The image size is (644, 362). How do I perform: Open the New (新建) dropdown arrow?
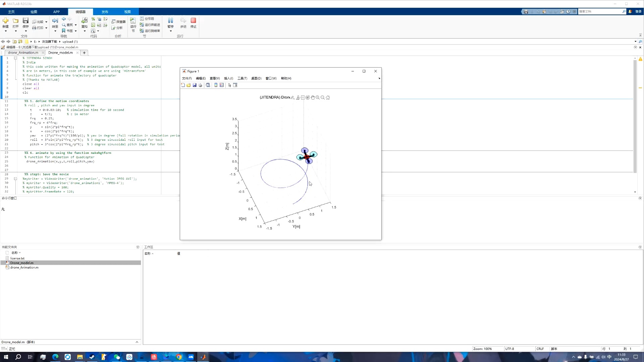(x=6, y=31)
